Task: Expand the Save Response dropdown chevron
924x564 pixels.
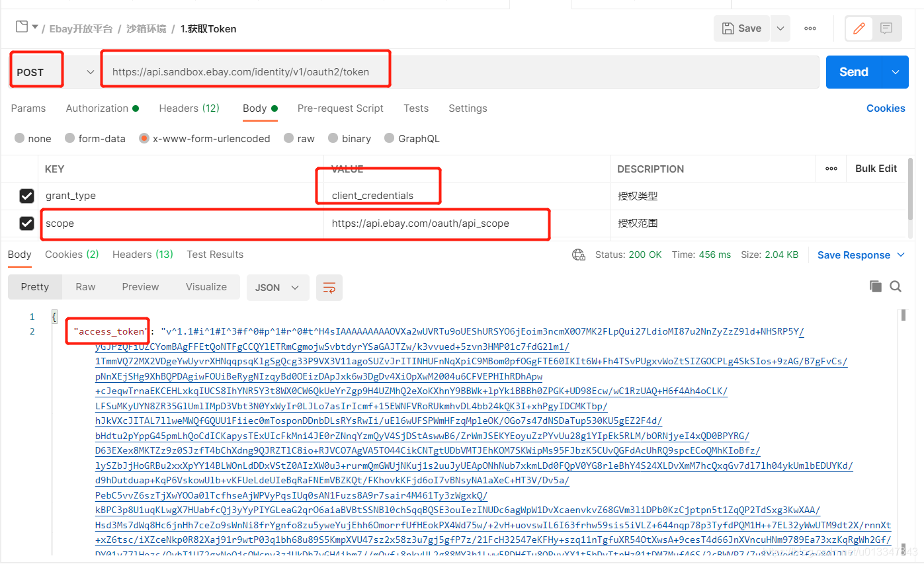Action: 901,255
